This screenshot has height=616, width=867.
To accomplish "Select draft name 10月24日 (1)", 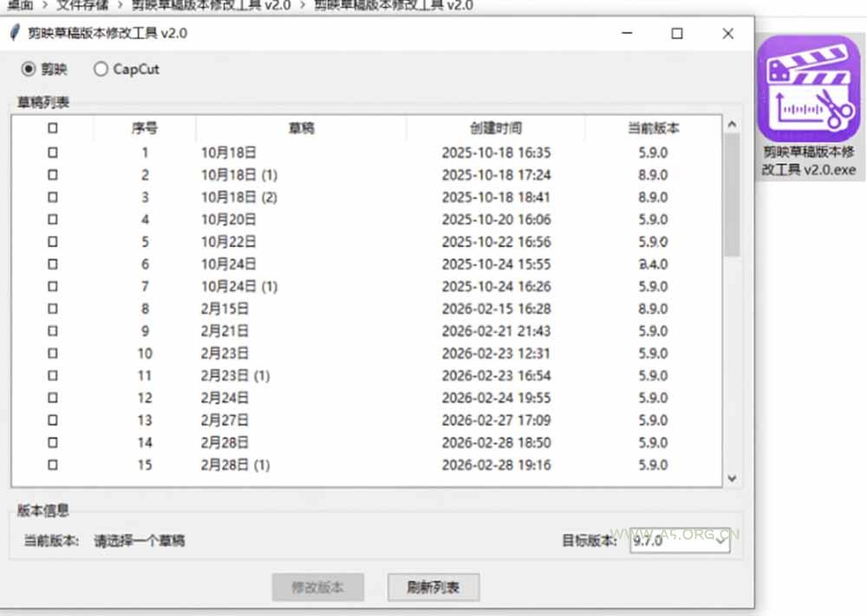I will click(x=239, y=287).
